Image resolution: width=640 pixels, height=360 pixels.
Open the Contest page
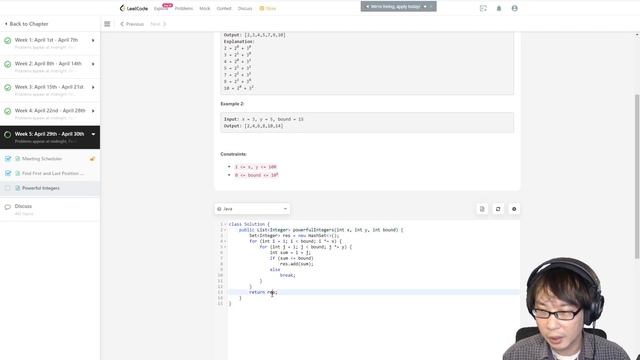224,8
